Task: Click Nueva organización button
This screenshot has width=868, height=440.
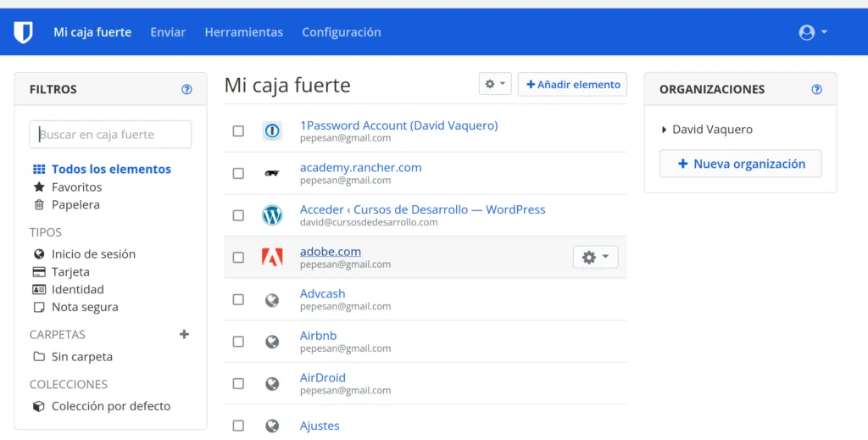Action: point(740,164)
